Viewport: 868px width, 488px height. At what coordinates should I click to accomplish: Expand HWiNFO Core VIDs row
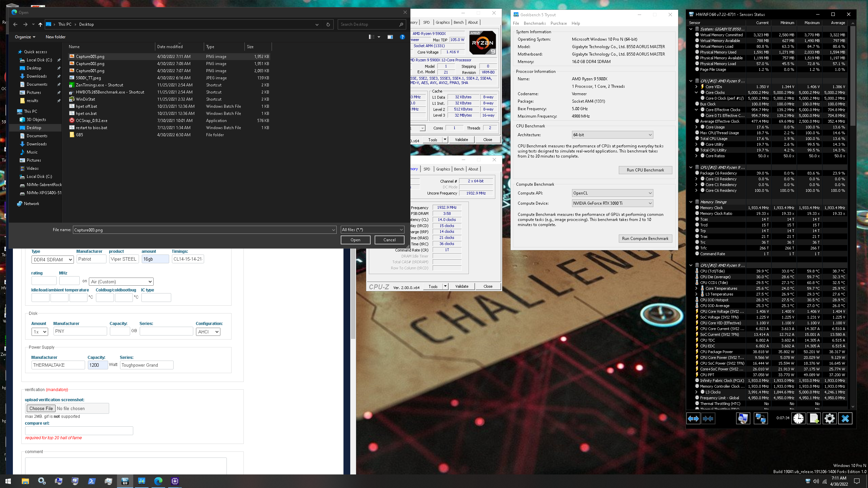(x=696, y=87)
